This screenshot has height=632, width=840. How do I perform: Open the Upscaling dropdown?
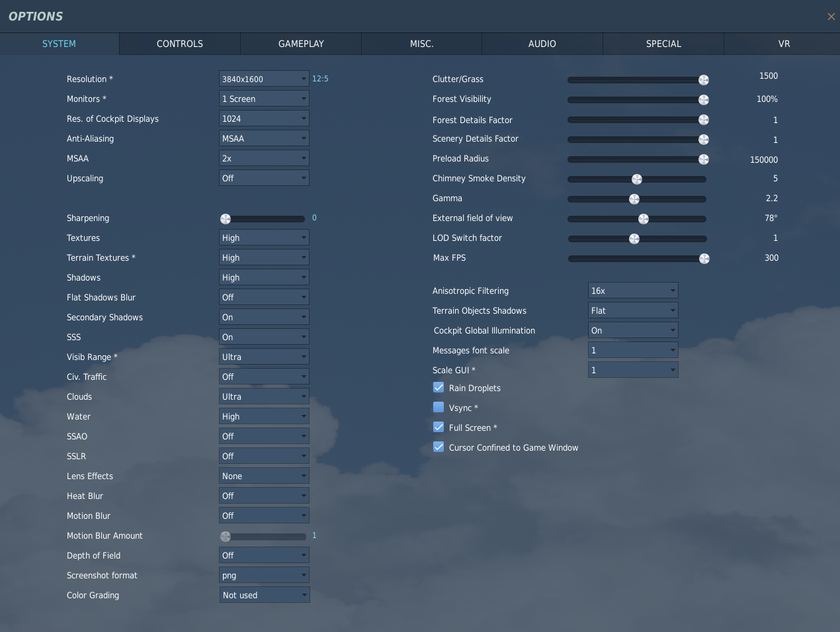264,178
